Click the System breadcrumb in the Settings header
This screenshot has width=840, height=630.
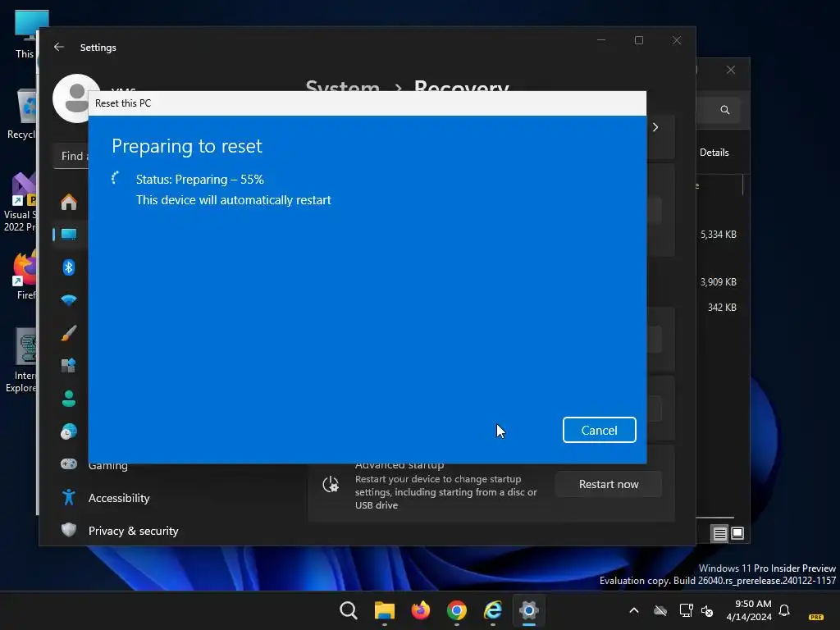[x=342, y=85]
